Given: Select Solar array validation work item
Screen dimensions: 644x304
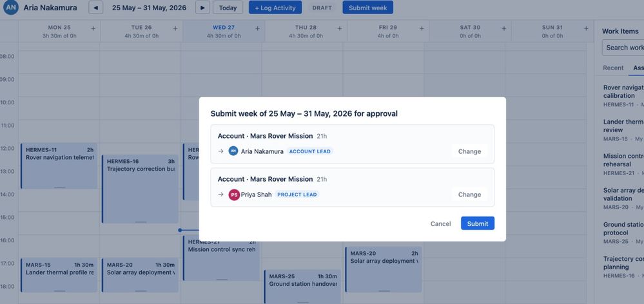Looking at the screenshot, I should (x=623, y=198).
